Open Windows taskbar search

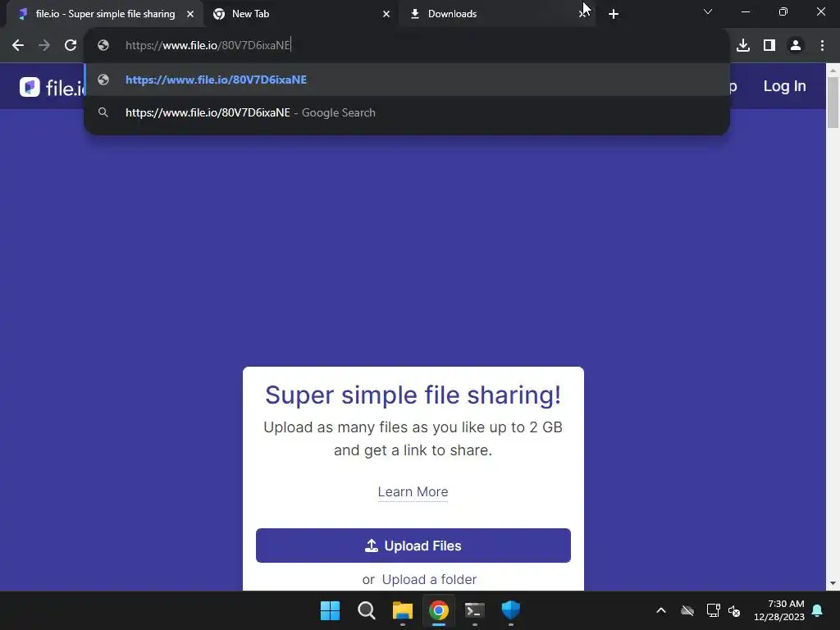click(367, 610)
